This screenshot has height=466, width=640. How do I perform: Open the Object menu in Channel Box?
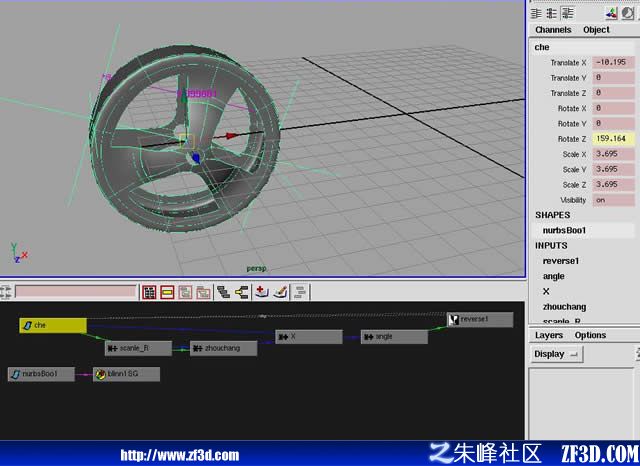point(596,30)
